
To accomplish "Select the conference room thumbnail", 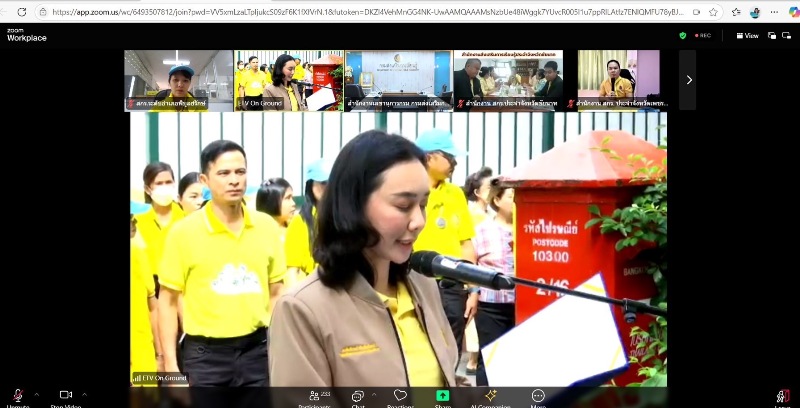I will pyautogui.click(x=398, y=81).
